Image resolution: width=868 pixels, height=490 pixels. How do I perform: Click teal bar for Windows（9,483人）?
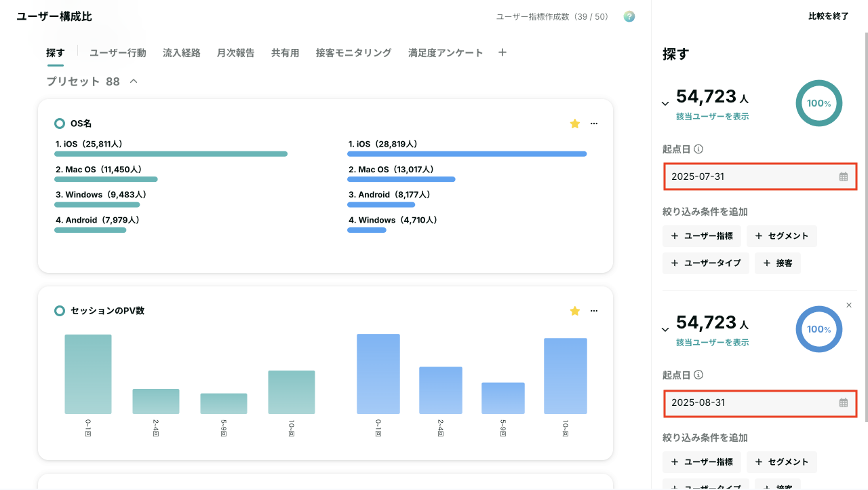coord(97,204)
